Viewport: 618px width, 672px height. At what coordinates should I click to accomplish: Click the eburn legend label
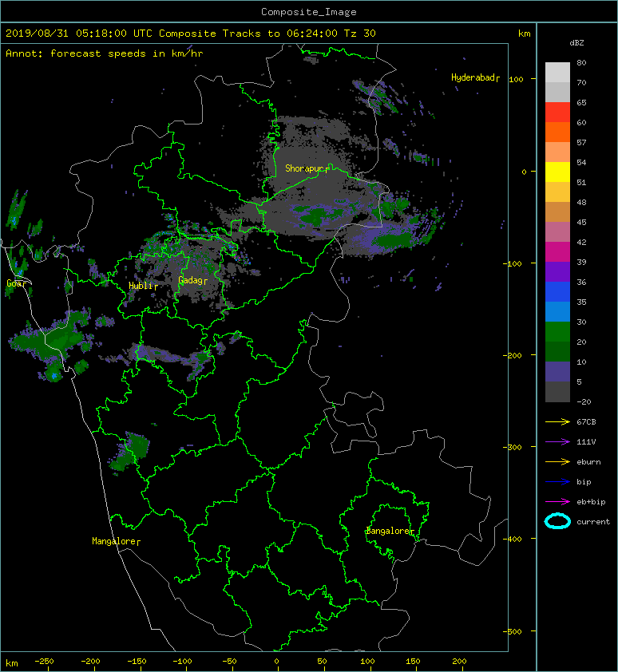[x=588, y=462]
